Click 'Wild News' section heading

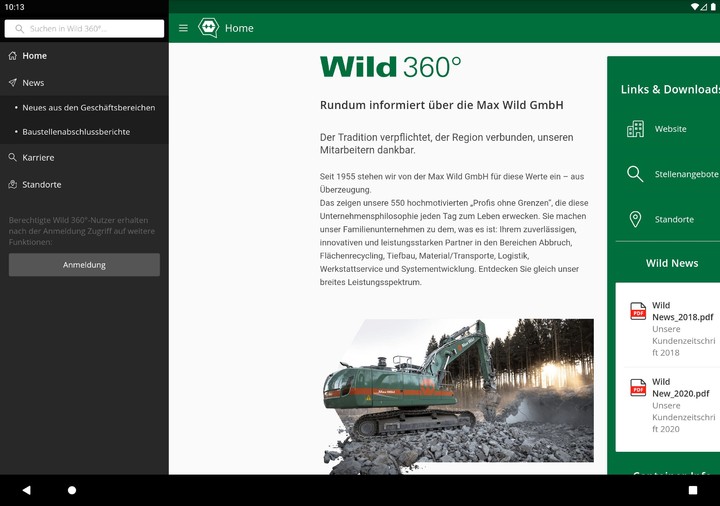tap(672, 263)
